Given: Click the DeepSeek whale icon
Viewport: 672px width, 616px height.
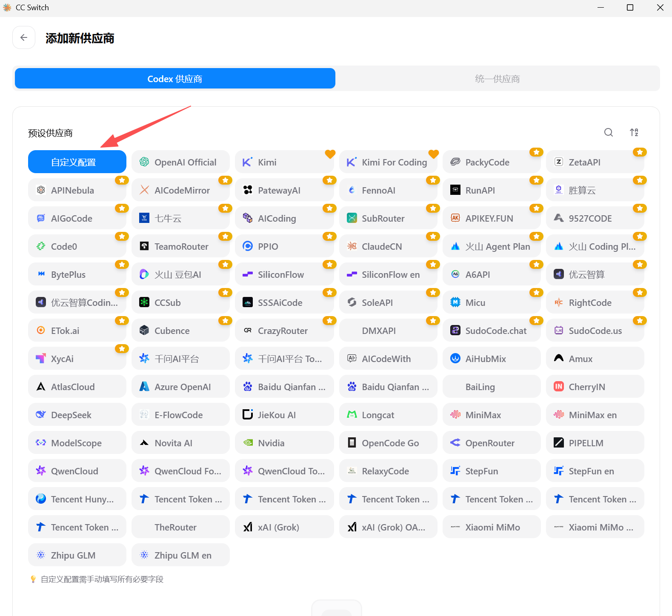Looking at the screenshot, I should [41, 415].
